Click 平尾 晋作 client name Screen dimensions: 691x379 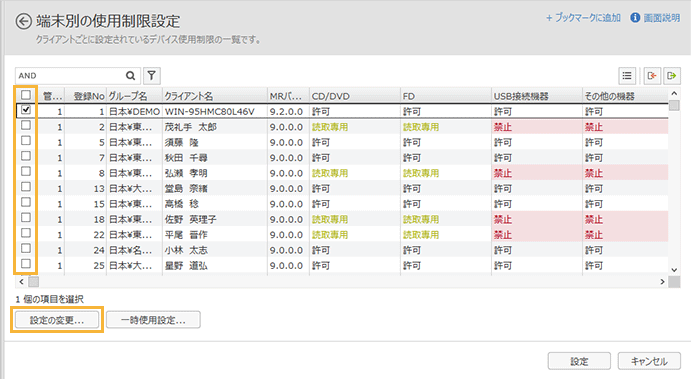coord(186,235)
